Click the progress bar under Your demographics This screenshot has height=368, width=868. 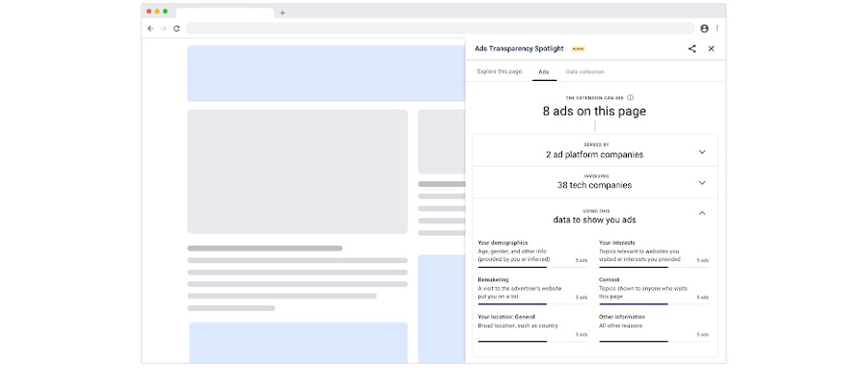click(532, 267)
